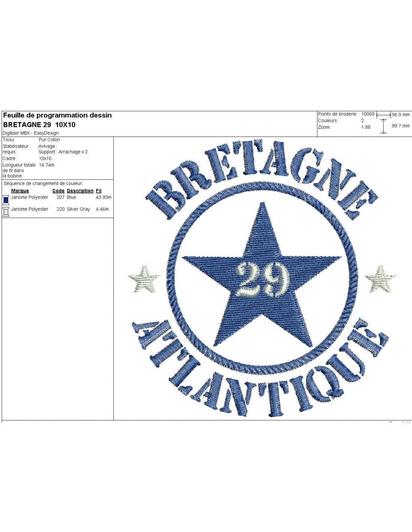Click the blue thread spool icon
412x532 pixels.
pos(6,199)
